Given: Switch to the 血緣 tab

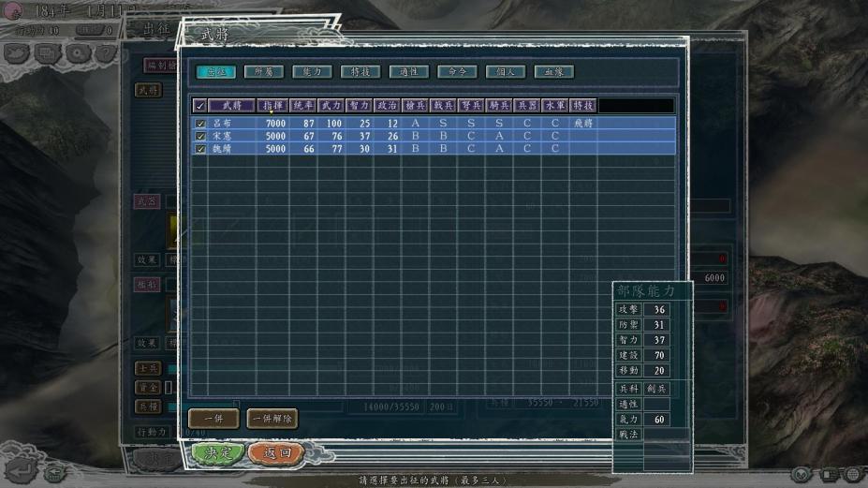Looking at the screenshot, I should 554,71.
